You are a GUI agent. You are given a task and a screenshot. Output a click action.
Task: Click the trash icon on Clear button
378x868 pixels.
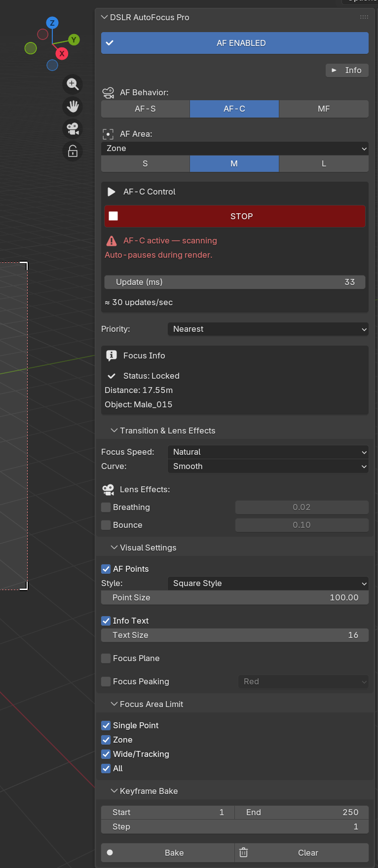(243, 853)
